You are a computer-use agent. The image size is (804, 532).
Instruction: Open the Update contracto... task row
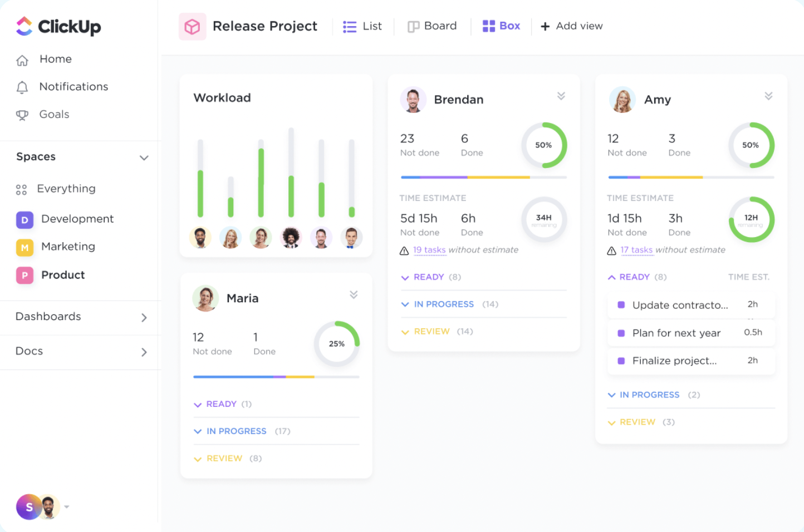pos(691,305)
